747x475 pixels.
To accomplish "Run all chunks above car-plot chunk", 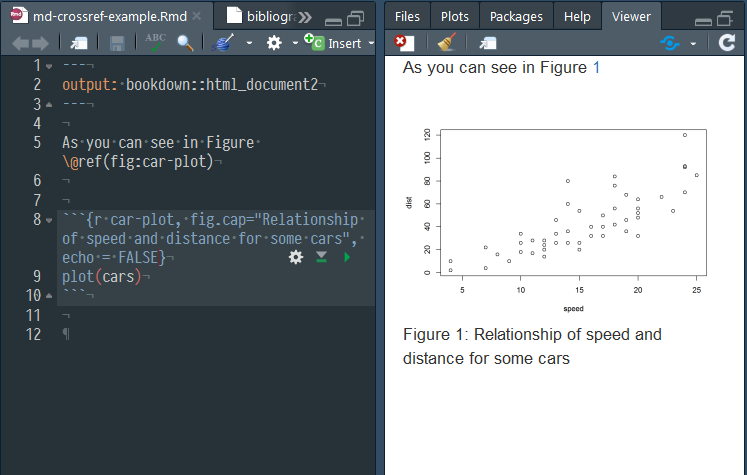I will click(321, 257).
